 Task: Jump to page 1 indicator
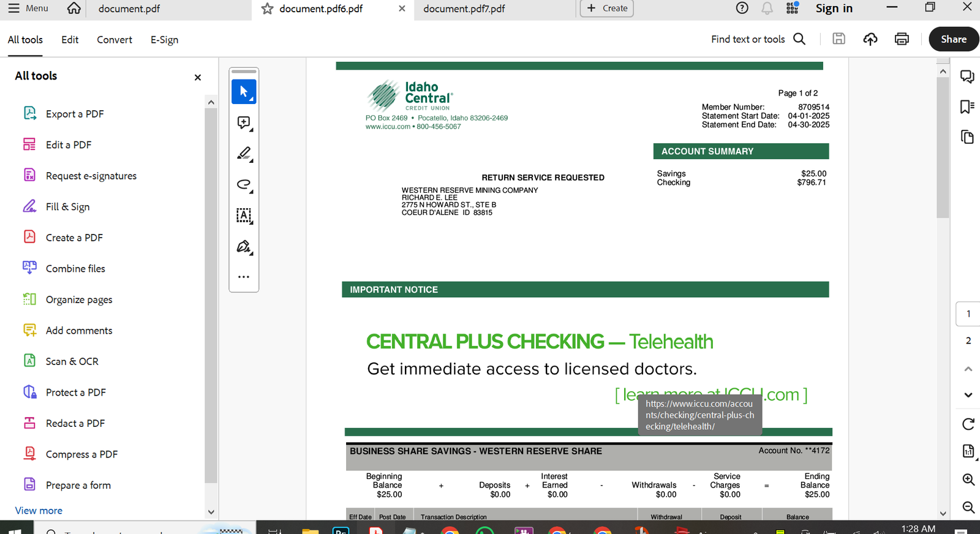point(968,314)
